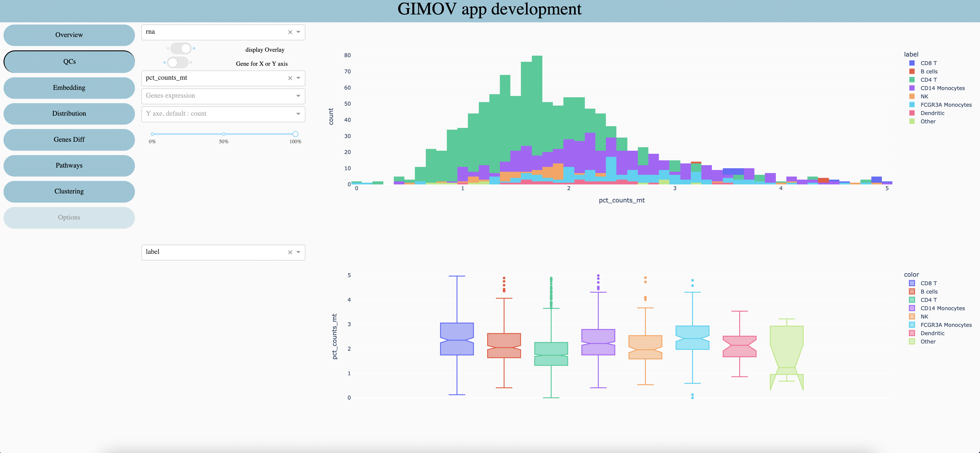Toggle Dendritic in box plot legend
The height and width of the screenshot is (453, 980).
click(x=927, y=334)
